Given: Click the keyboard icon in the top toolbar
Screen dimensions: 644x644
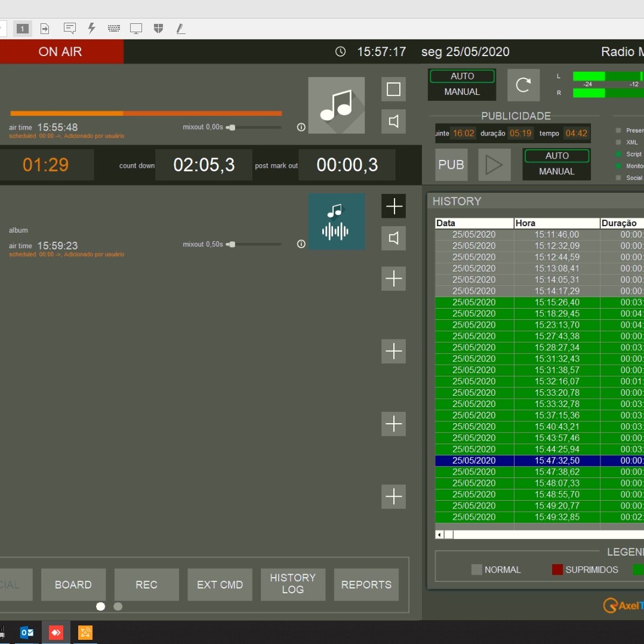Looking at the screenshot, I should point(113,28).
